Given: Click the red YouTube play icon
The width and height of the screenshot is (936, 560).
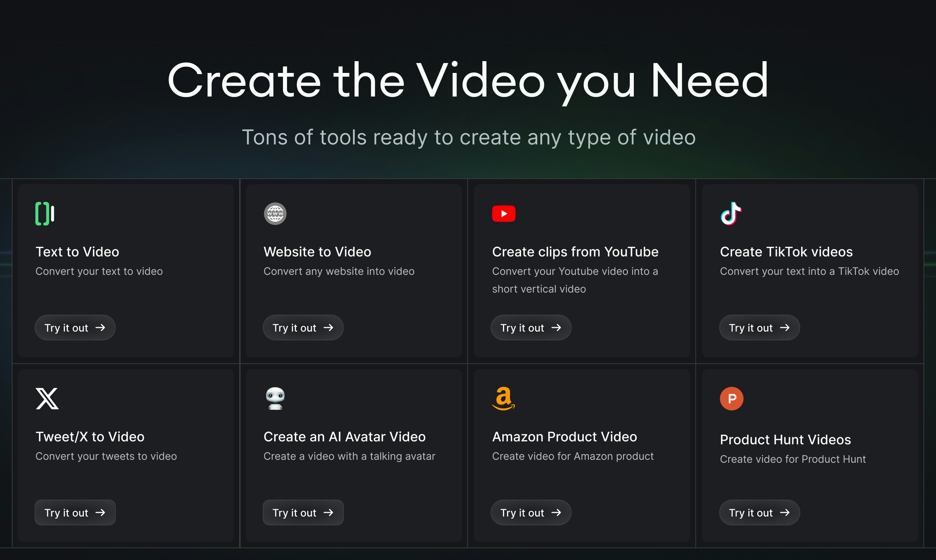Looking at the screenshot, I should click(504, 214).
